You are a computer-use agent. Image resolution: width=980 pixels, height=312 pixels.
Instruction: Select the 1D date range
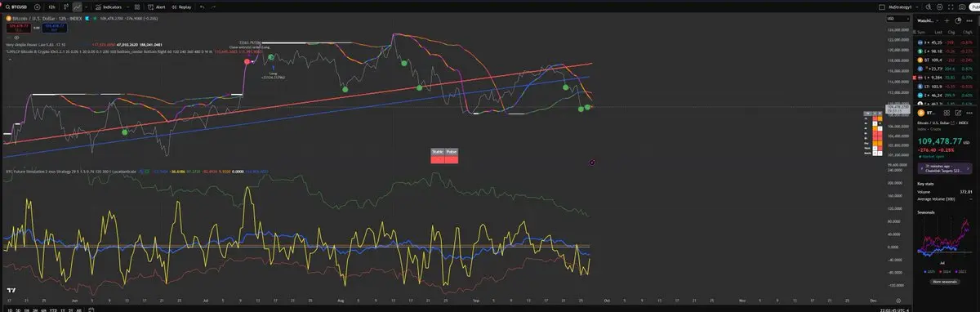pyautogui.click(x=10, y=310)
